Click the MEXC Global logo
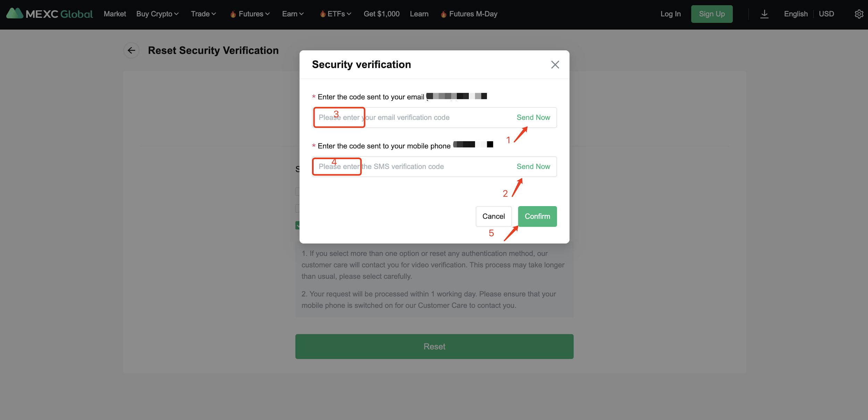 point(50,14)
